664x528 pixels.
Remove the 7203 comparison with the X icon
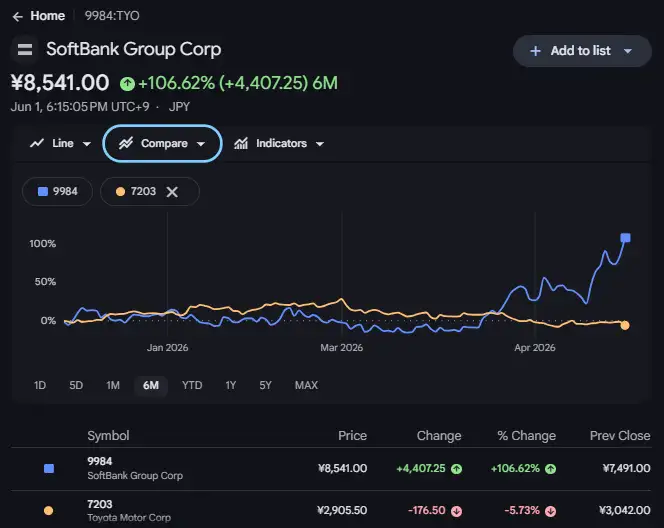click(x=172, y=192)
